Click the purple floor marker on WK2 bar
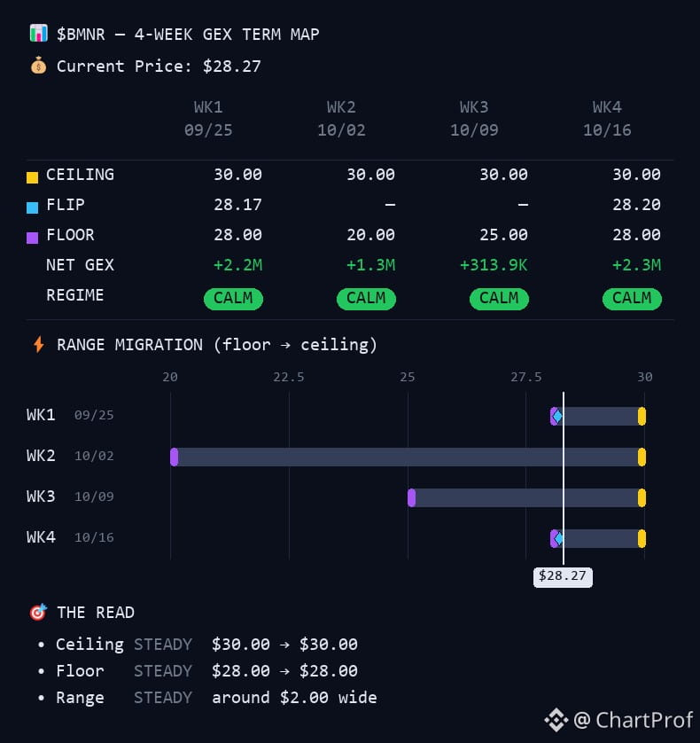Screen dimensions: 700x743 tap(175, 457)
